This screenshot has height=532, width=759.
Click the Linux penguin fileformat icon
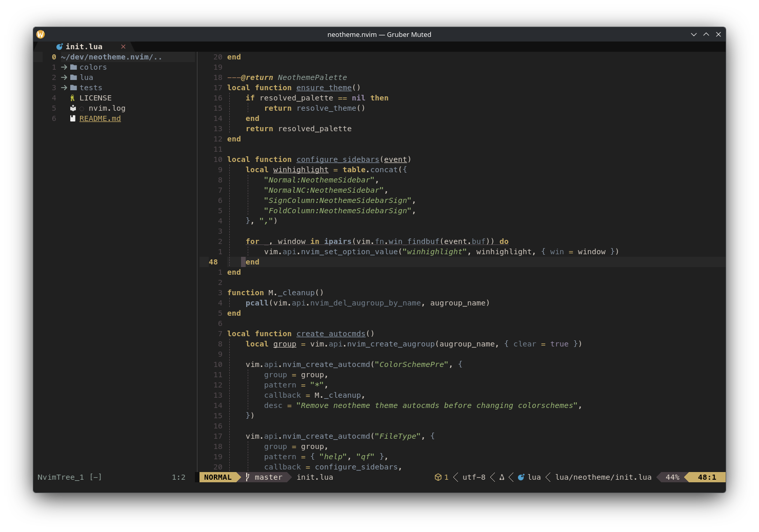[502, 477]
